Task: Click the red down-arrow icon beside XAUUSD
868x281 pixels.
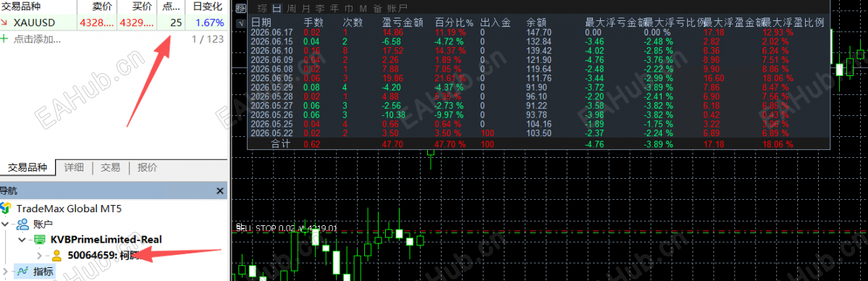Action: (x=4, y=22)
